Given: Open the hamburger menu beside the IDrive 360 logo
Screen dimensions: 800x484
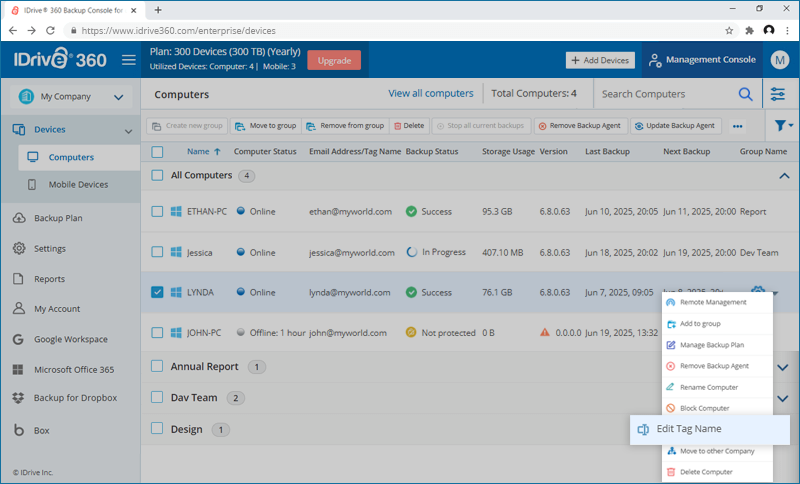Looking at the screenshot, I should [x=129, y=60].
